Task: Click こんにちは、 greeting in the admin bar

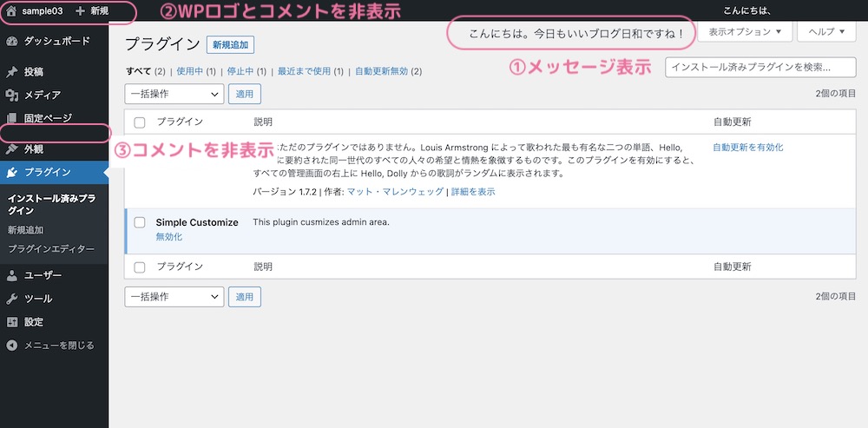Action: (x=747, y=10)
